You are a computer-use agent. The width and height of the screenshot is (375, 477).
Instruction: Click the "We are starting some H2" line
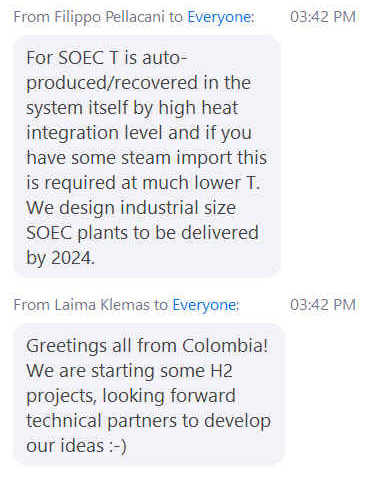pos(129,371)
